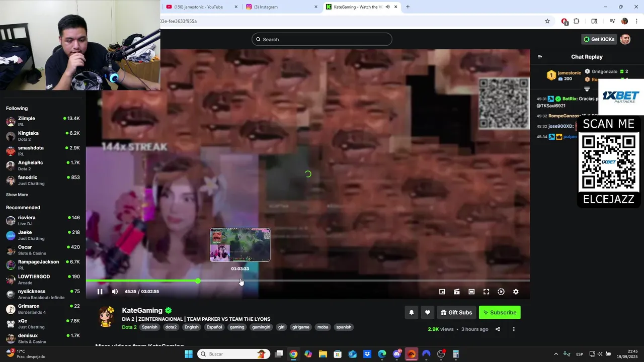The width and height of the screenshot is (644, 362).
Task: Open ricviera in Recommended
Action: [x=43, y=220]
